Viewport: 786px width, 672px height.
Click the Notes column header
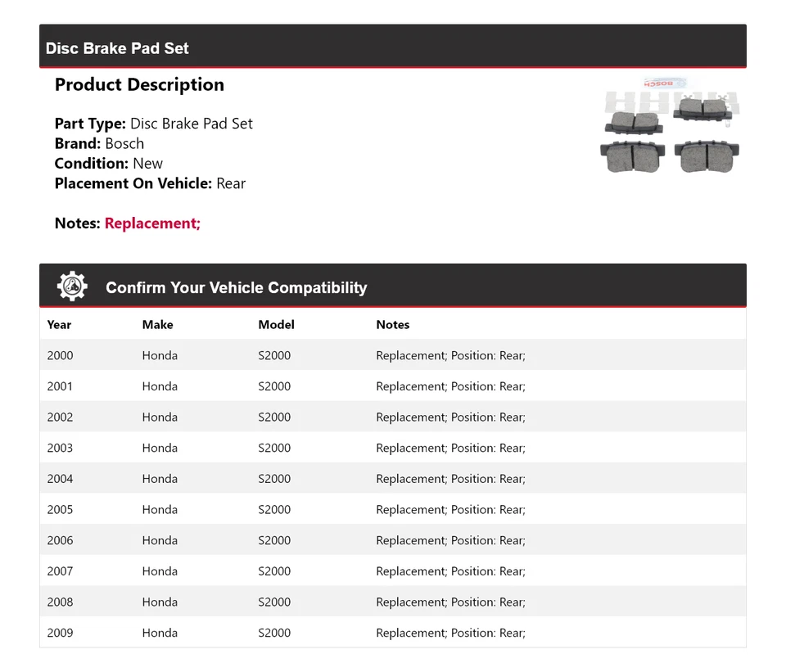click(x=392, y=325)
